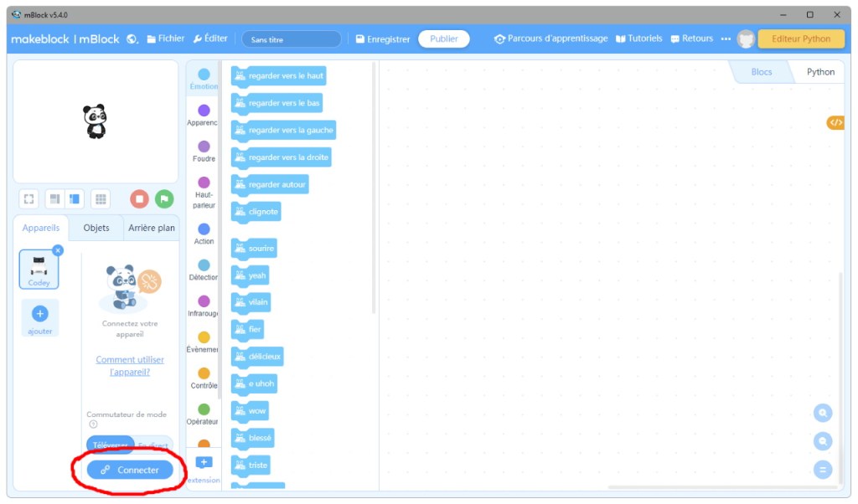
Task: Switch to the grid stage layout
Action: [101, 199]
